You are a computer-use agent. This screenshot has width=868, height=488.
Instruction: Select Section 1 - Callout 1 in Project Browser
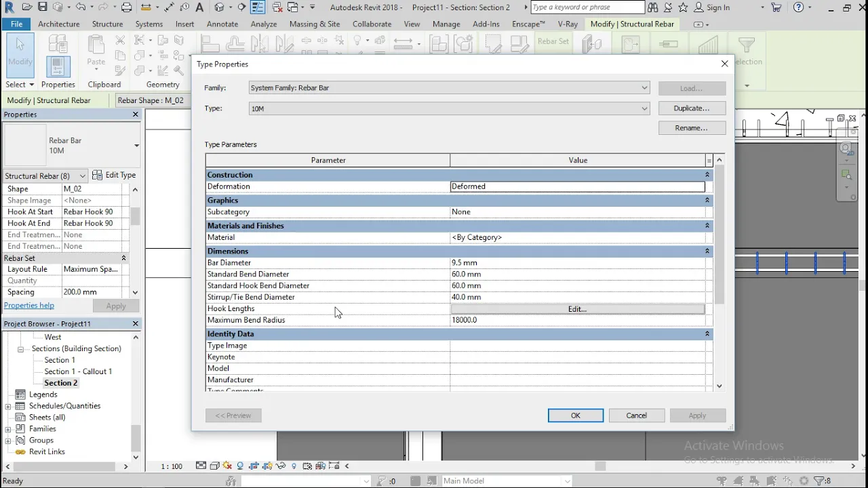(78, 371)
